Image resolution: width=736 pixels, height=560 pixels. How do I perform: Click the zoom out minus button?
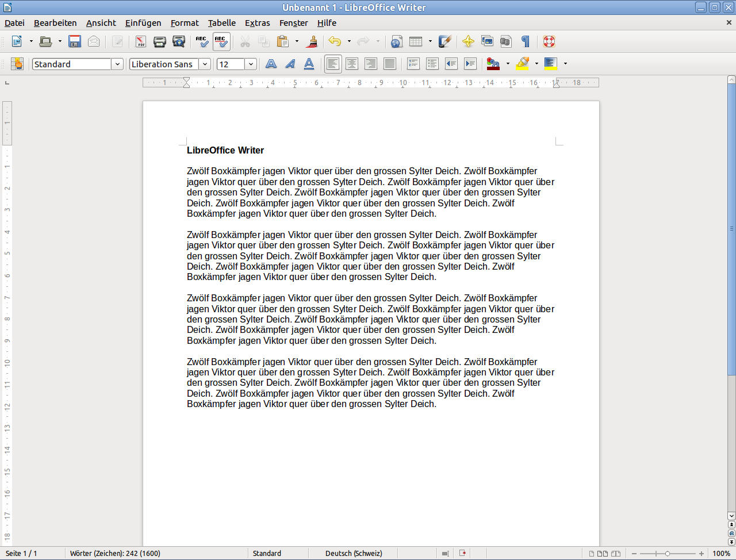click(x=634, y=554)
